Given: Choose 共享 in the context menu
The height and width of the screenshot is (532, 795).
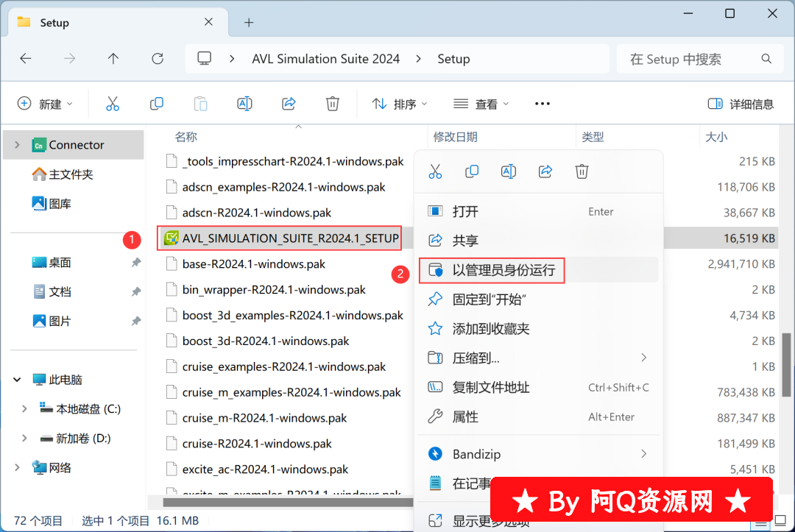Looking at the screenshot, I should point(538,241).
